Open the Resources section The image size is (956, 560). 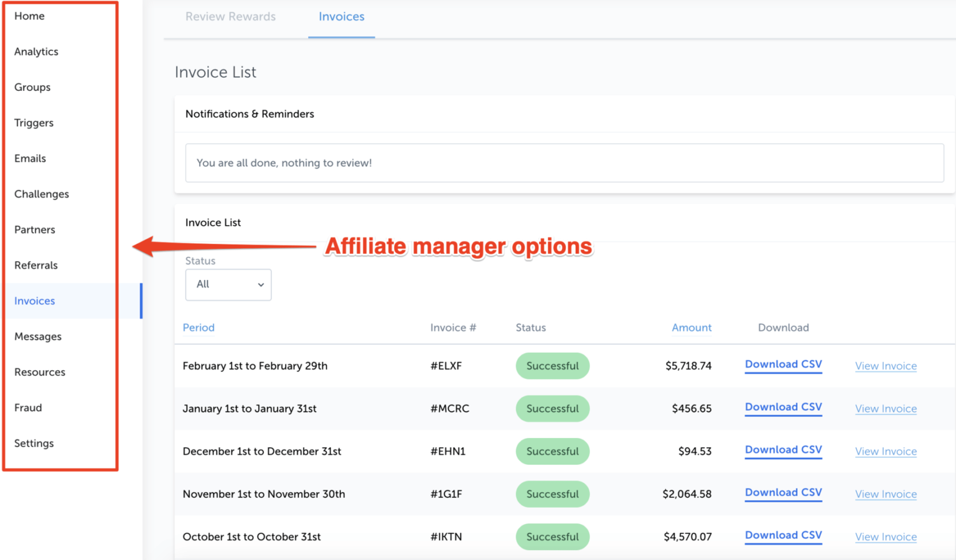(40, 371)
